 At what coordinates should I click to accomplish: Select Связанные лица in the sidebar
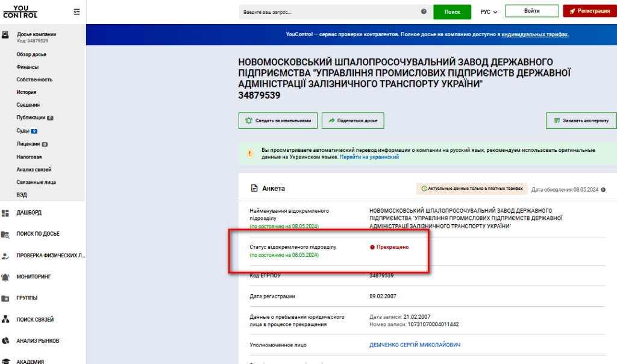36,182
